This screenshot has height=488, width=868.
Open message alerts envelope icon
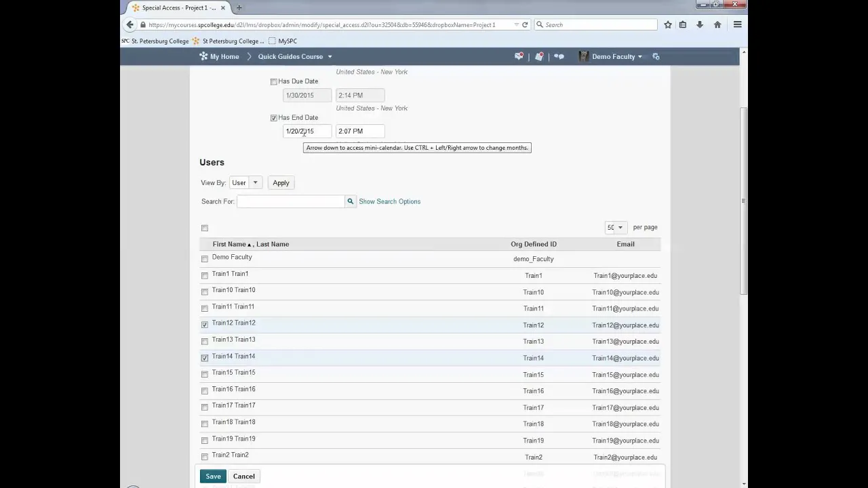[x=519, y=56]
